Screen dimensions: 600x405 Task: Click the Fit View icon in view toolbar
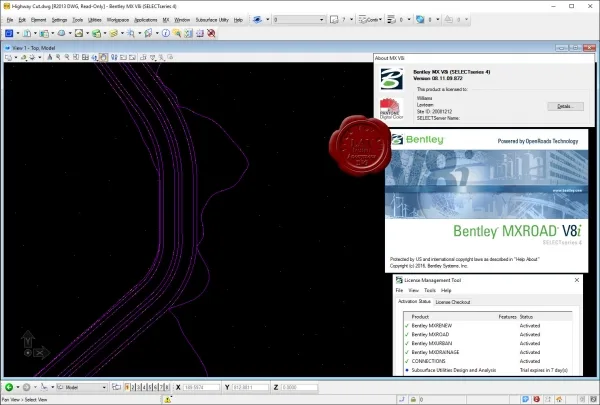[85, 57]
